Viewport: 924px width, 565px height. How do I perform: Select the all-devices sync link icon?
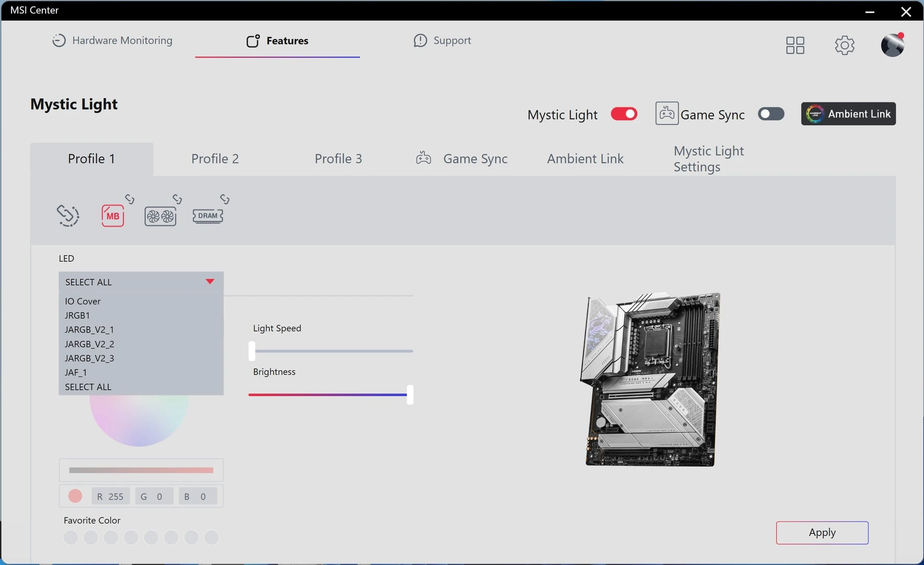tap(68, 215)
